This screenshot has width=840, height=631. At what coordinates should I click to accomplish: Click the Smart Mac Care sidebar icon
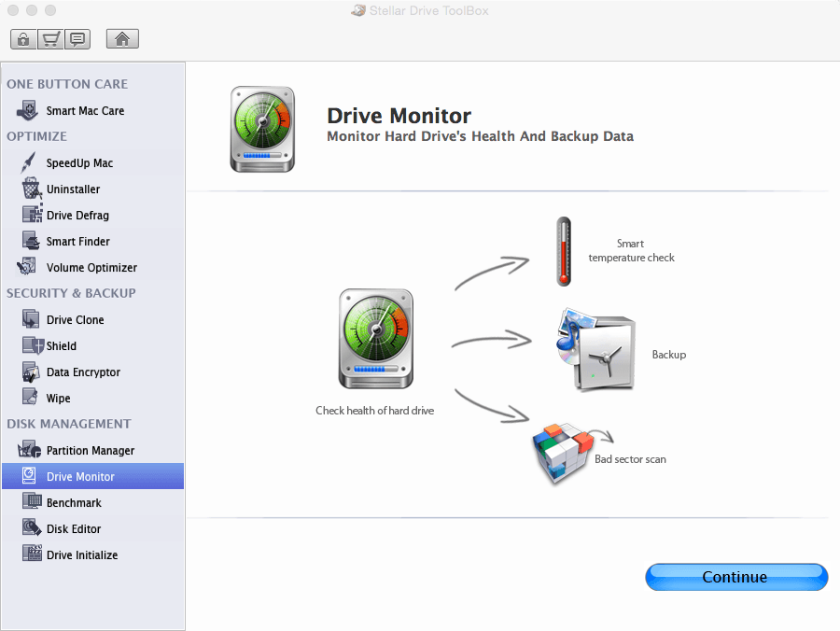tap(27, 110)
